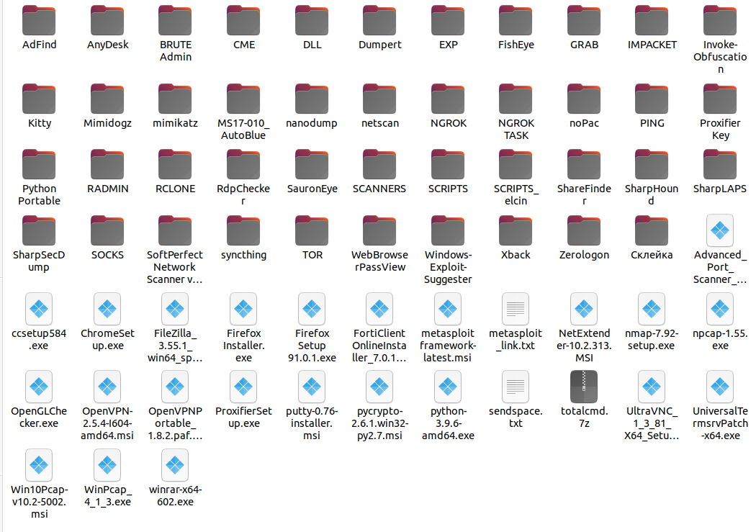Select the FileZilla_3.55.1 installer file

pos(176,309)
